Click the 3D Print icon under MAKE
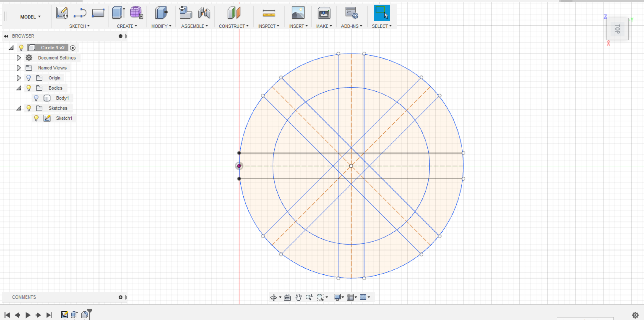 coord(324,13)
